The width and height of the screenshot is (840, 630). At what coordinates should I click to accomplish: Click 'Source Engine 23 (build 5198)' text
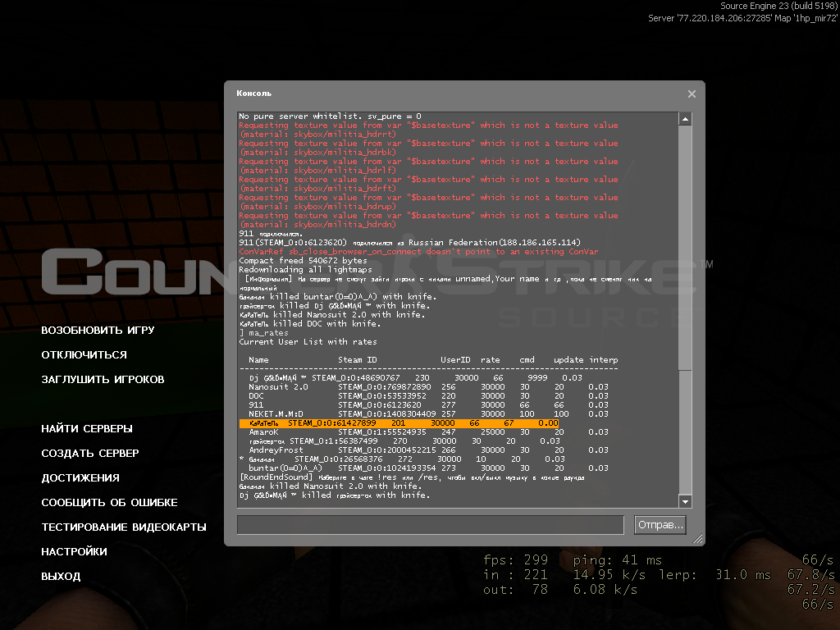click(x=779, y=6)
